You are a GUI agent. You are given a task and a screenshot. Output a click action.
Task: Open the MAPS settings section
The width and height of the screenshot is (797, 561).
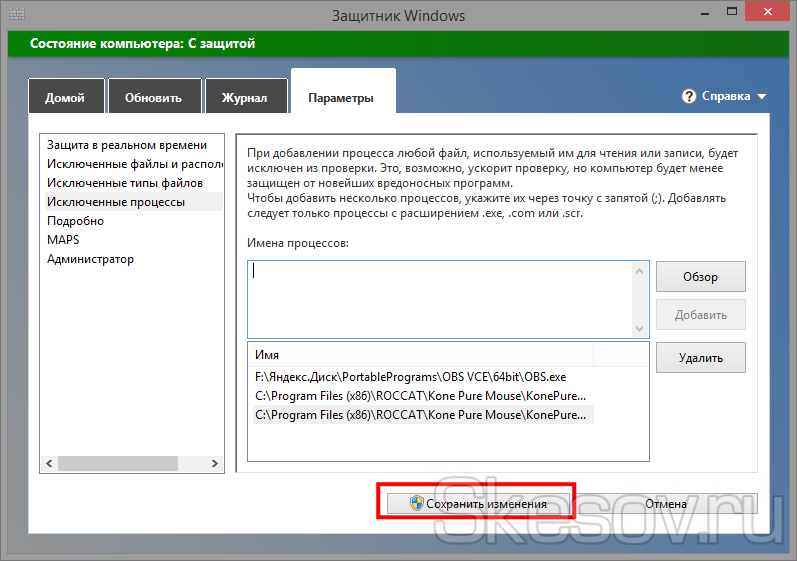point(63,240)
